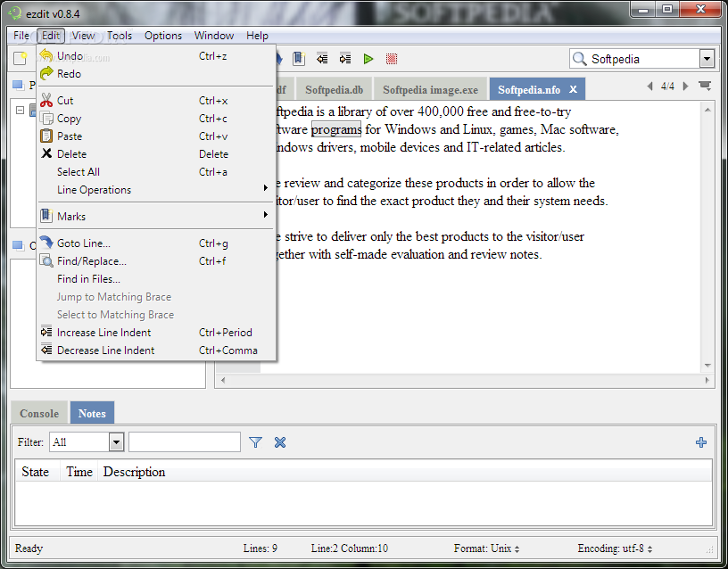Screen dimensions: 728x569
Task: Open the search box dropdown arrow
Action: pyautogui.click(x=707, y=59)
